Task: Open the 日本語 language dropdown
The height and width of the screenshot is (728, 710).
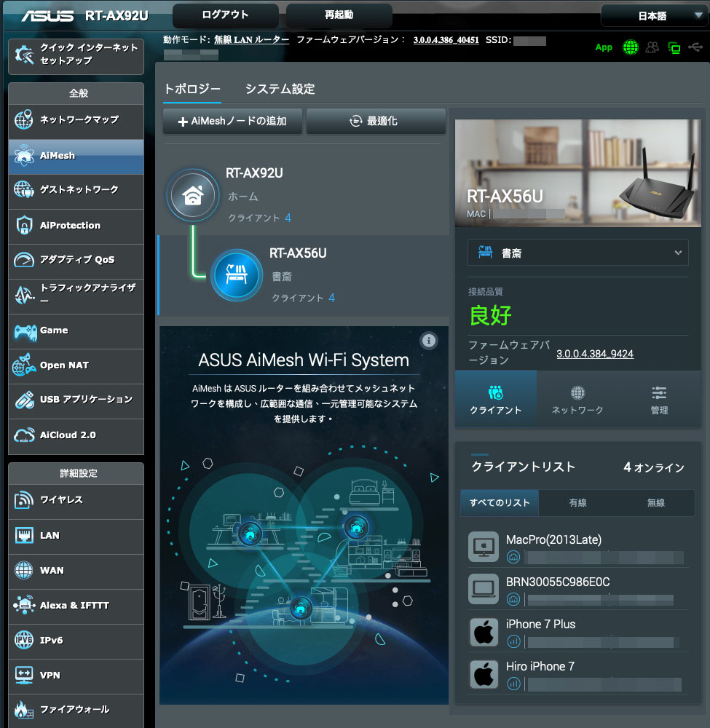Action: tap(655, 16)
